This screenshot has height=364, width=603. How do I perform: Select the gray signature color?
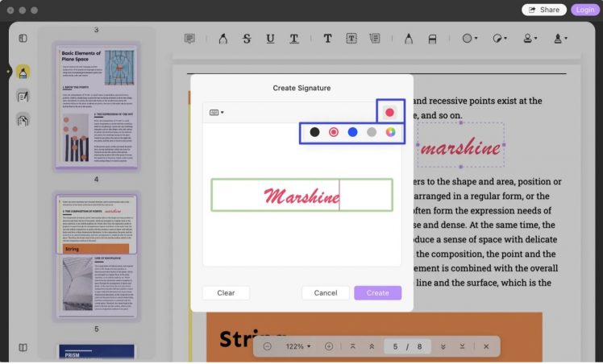coord(372,132)
